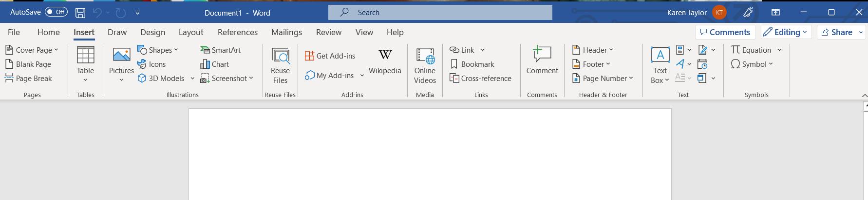Insert a Table from the ribbon
This screenshot has height=200, width=868.
(x=85, y=64)
